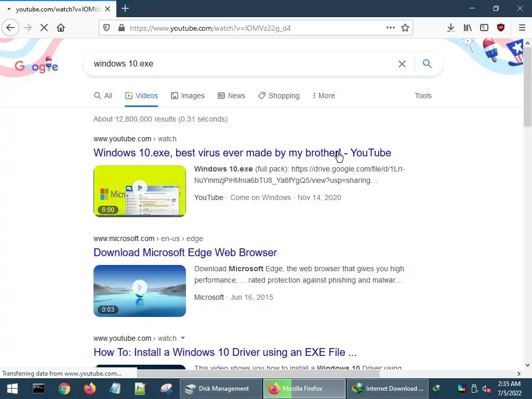Viewport: 532px width, 399px height.
Task: Click the windows 10.exe search field
Action: (237, 64)
